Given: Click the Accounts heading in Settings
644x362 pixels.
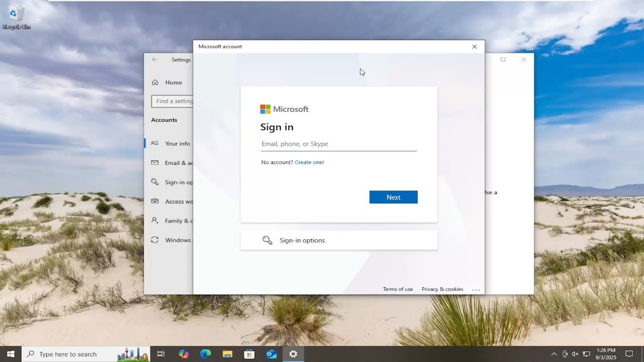Looking at the screenshot, I should point(164,120).
